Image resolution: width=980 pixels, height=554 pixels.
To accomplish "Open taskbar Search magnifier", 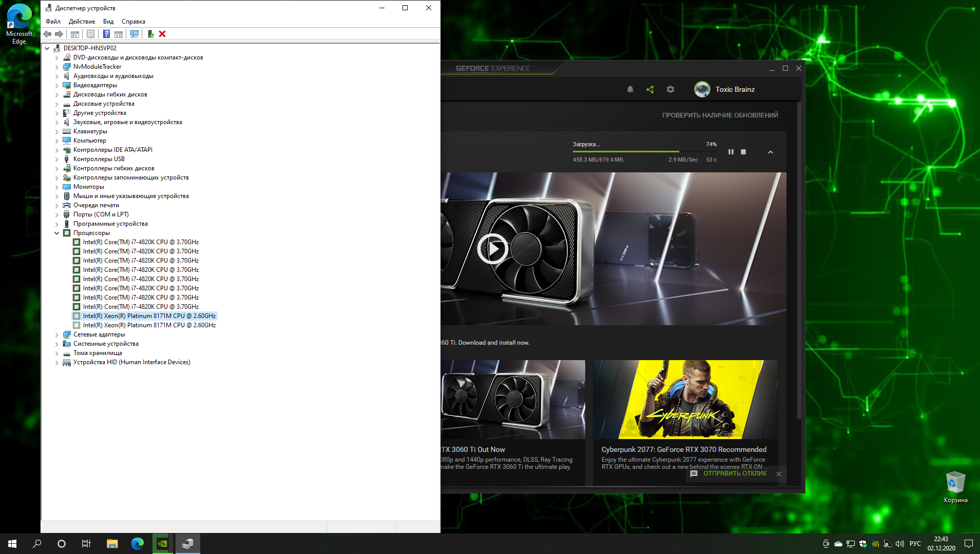I will point(37,544).
